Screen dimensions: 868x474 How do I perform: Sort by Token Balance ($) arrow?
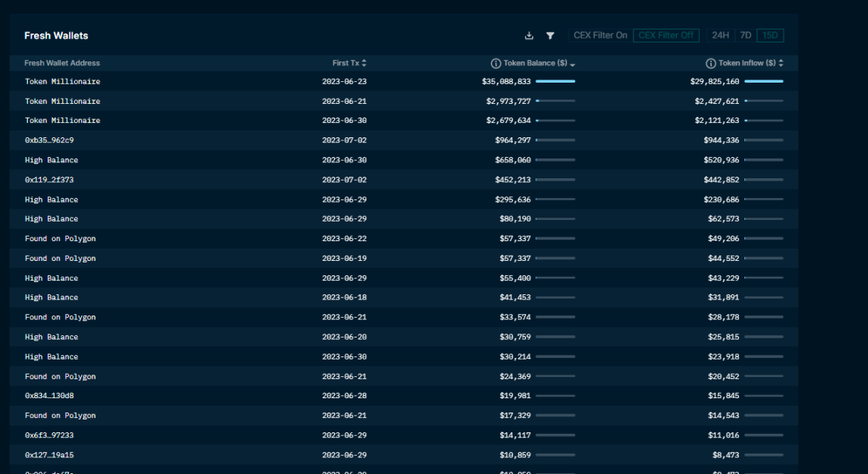[x=572, y=64]
